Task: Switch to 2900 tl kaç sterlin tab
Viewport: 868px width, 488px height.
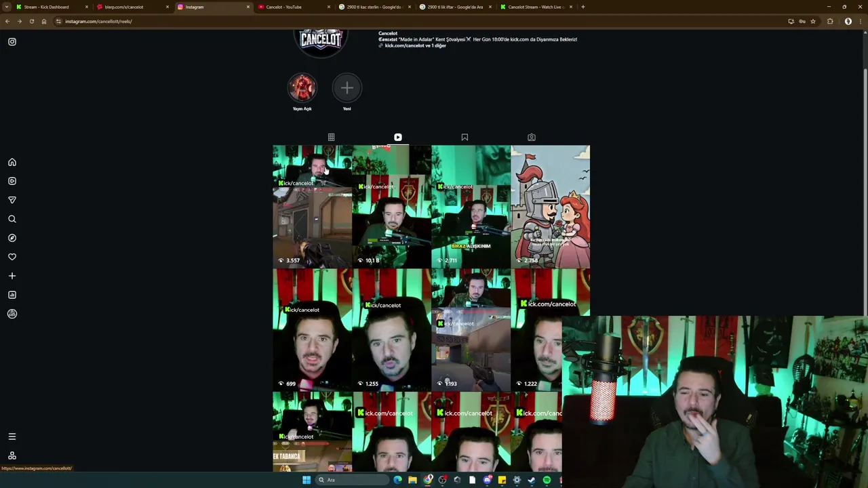Action: (x=374, y=7)
